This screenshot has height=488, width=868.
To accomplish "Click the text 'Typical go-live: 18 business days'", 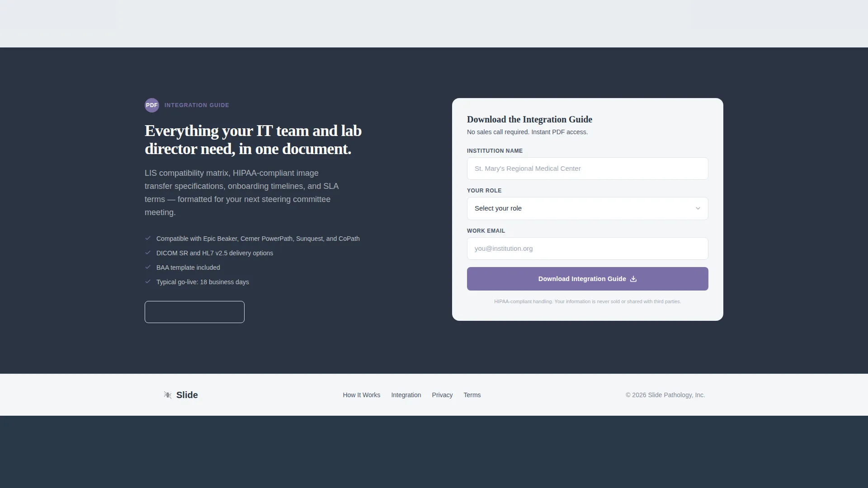I will 203,282.
